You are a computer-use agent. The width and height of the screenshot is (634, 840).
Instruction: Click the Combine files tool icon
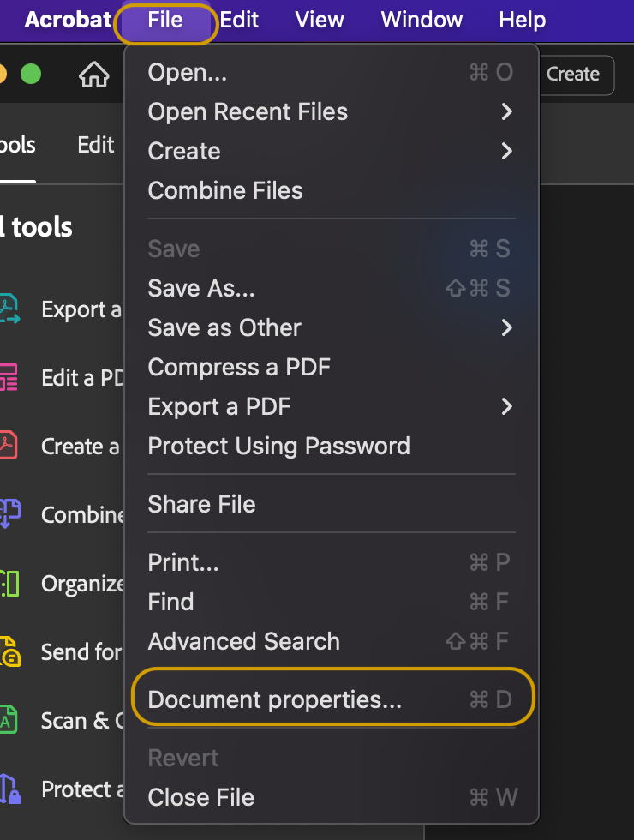click(9, 515)
